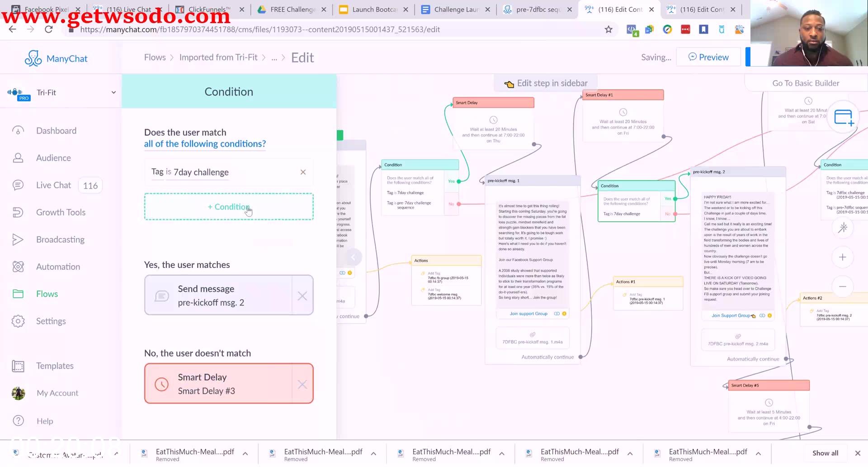Open options for second EatThisMuch-Meal pdf download
The height and width of the screenshot is (467, 868).
pyautogui.click(x=373, y=453)
